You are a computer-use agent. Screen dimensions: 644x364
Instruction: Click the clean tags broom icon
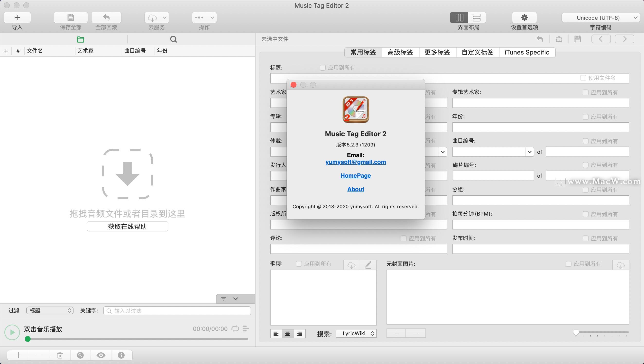(559, 39)
